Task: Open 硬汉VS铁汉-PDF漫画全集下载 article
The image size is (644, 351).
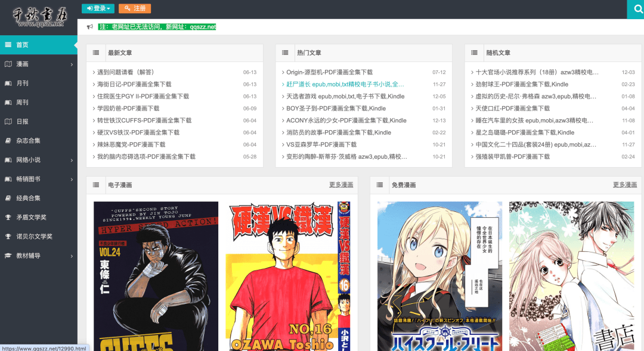Action: pyautogui.click(x=138, y=133)
